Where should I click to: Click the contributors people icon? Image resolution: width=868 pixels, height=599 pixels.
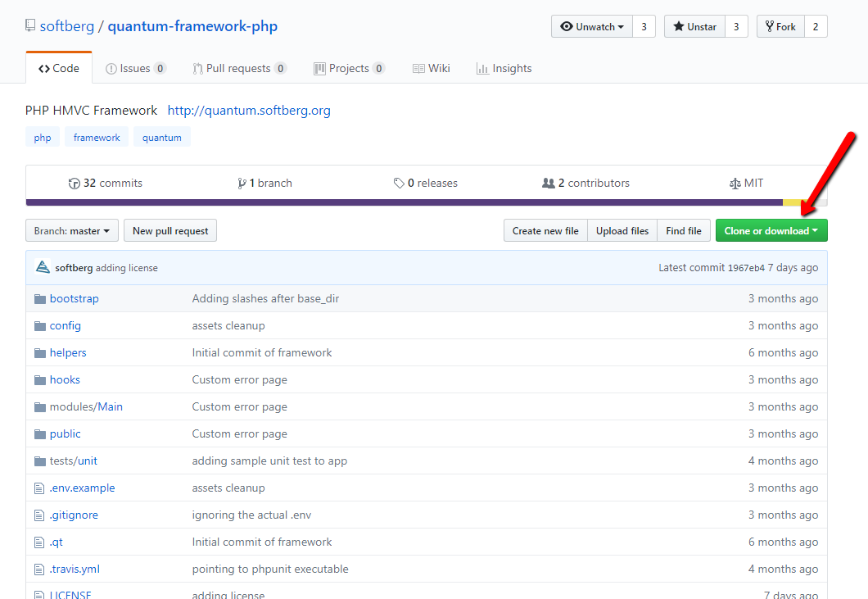(x=548, y=183)
